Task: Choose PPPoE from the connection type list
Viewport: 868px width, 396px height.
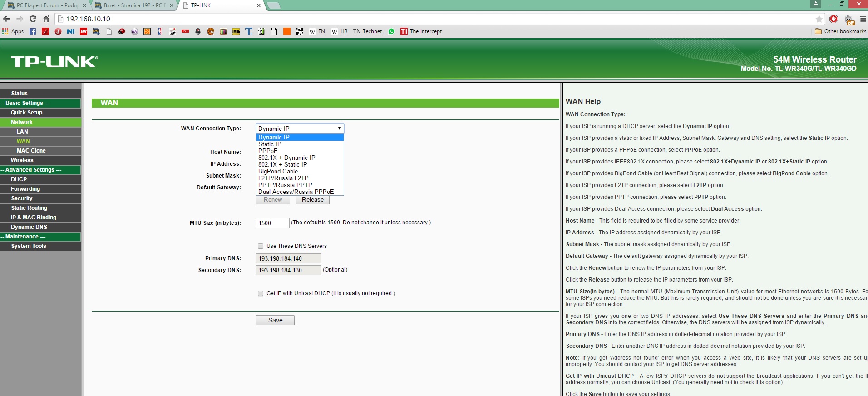Action: [268, 151]
